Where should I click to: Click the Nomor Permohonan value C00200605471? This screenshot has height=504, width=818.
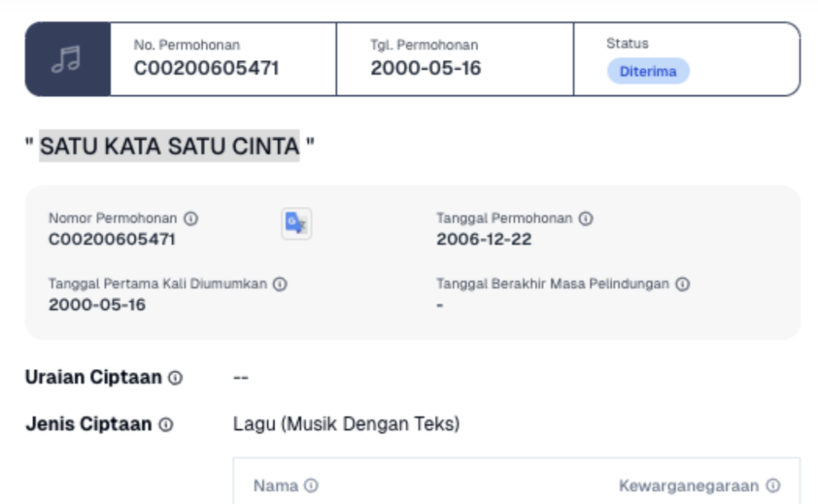(x=112, y=240)
